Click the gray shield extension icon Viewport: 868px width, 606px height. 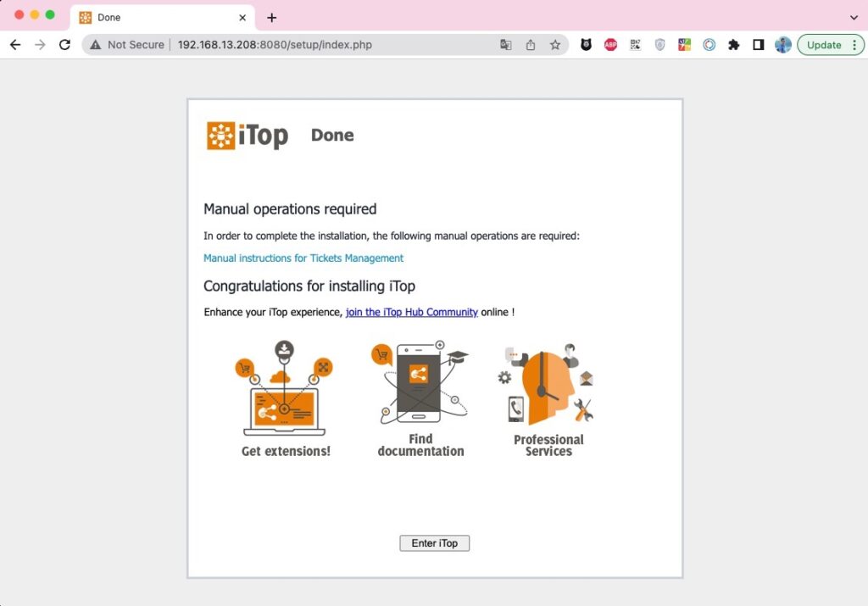coord(659,45)
